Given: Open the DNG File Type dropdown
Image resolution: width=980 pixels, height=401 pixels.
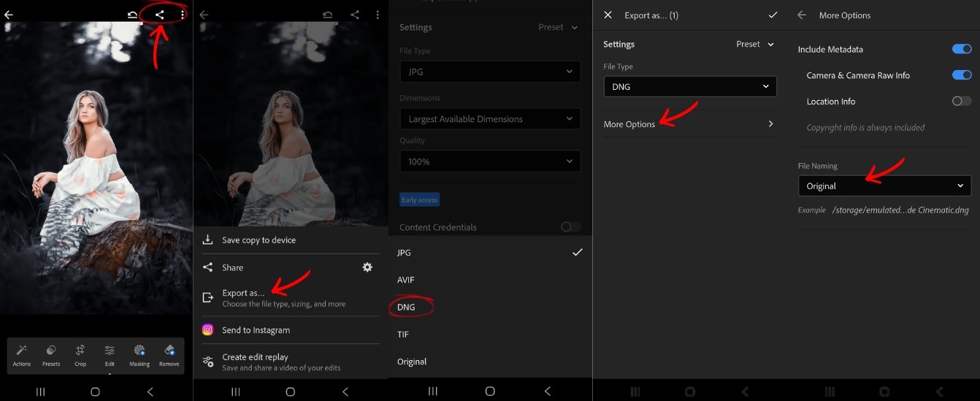Looking at the screenshot, I should click(x=690, y=86).
